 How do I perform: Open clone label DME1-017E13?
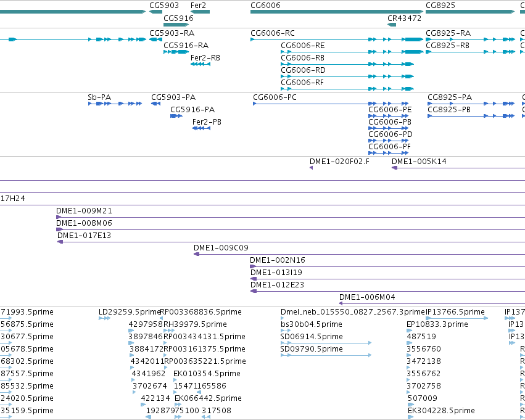(x=84, y=236)
